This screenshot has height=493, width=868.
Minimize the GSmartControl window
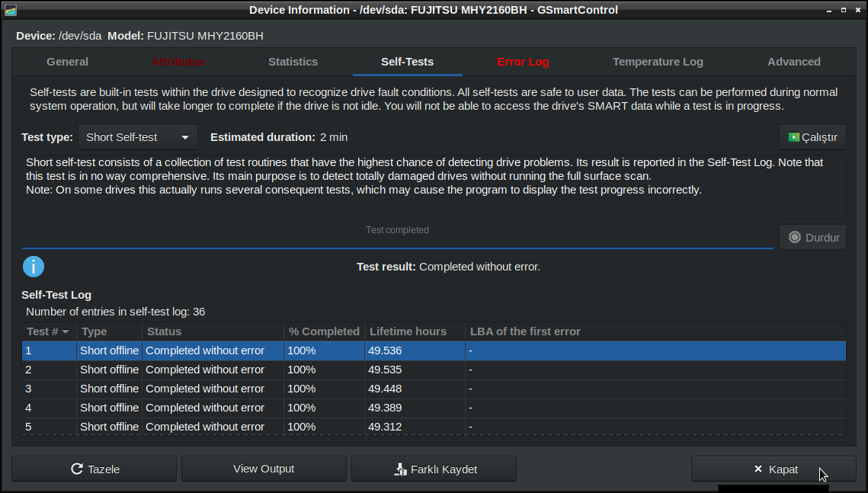828,10
